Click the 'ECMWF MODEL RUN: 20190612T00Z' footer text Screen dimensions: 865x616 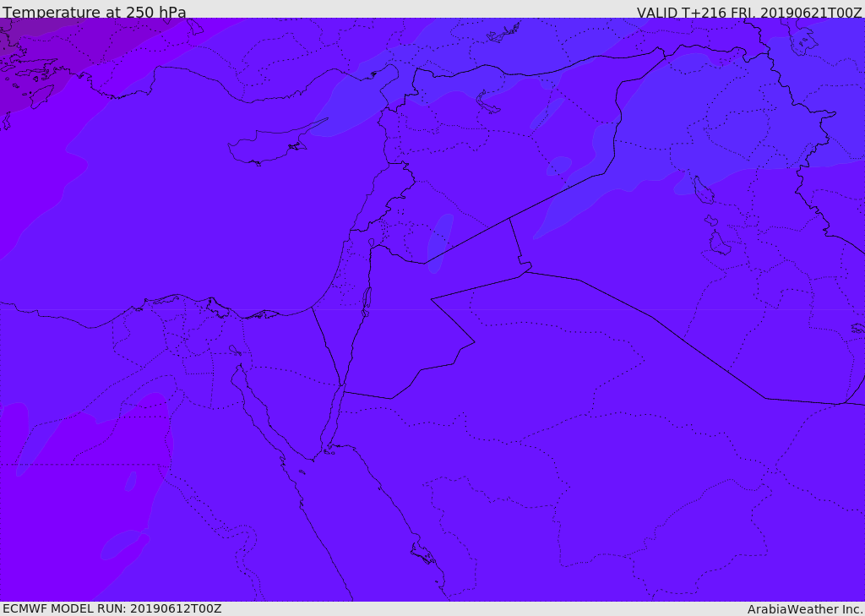112,609
